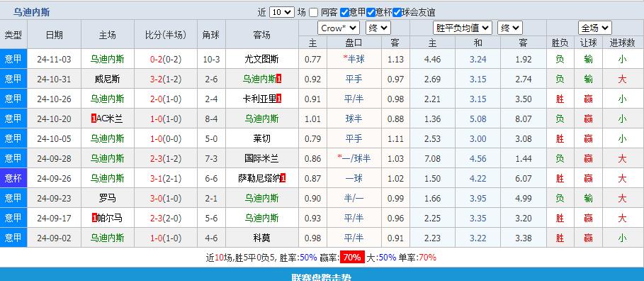Click the 3-1(2-1) score on 24-09-26
Screen dimensions: 644x281
(166, 178)
